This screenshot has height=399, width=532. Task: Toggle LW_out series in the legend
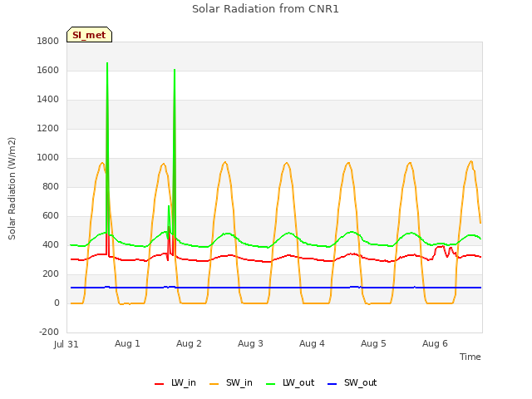[x=290, y=382]
